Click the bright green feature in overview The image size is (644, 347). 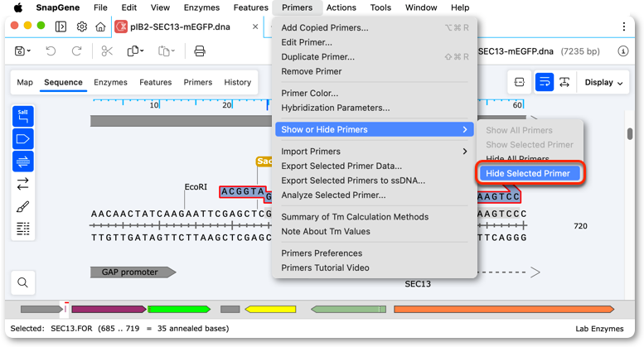[x=179, y=309]
